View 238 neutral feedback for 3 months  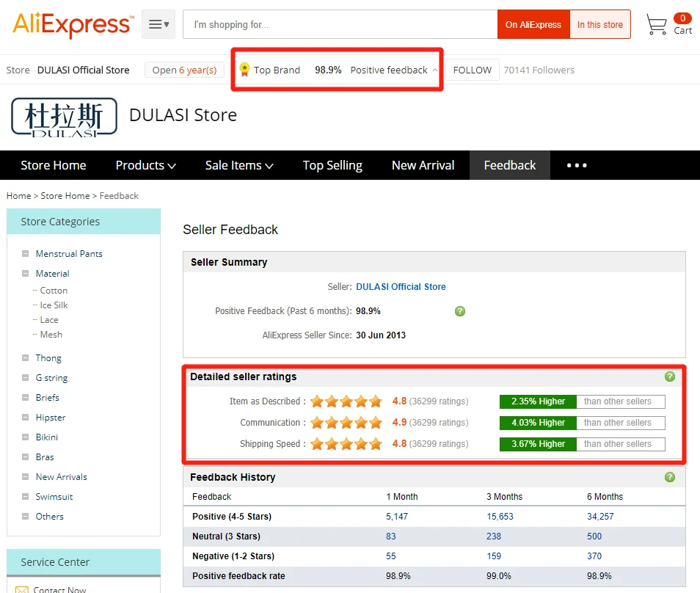494,536
